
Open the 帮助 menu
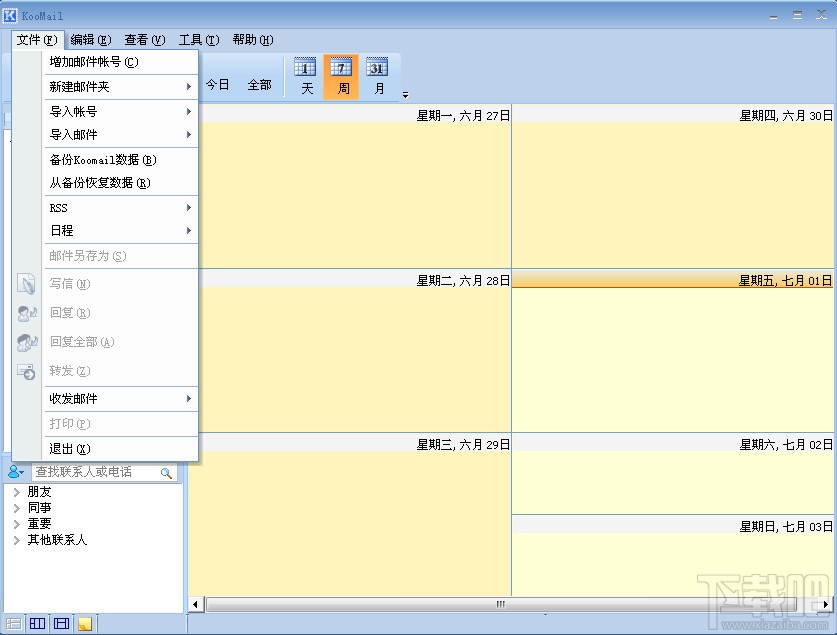(x=253, y=40)
